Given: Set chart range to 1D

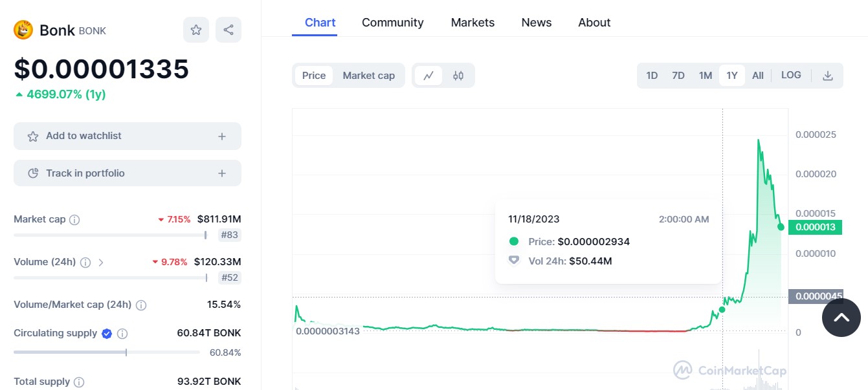Looking at the screenshot, I should [x=652, y=76].
